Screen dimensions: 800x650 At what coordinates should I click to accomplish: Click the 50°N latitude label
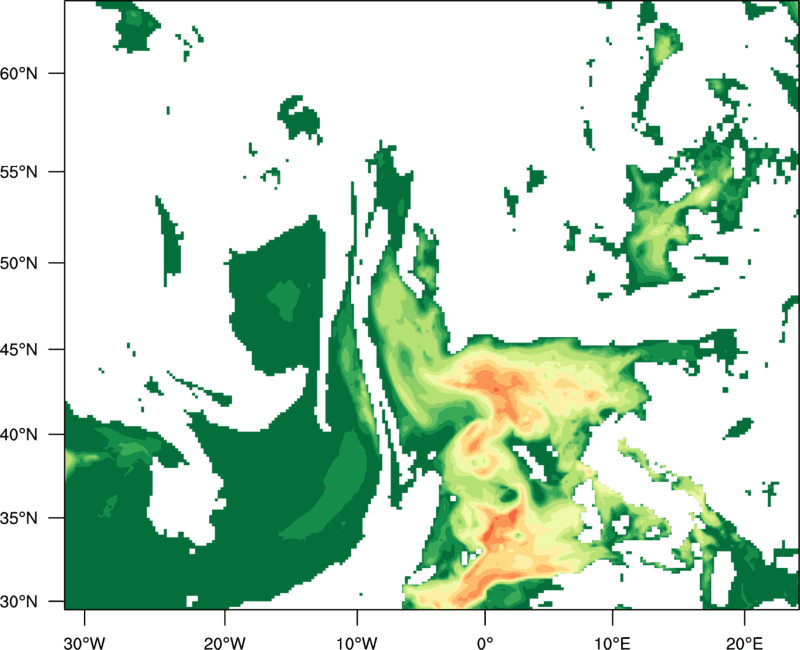pos(18,263)
